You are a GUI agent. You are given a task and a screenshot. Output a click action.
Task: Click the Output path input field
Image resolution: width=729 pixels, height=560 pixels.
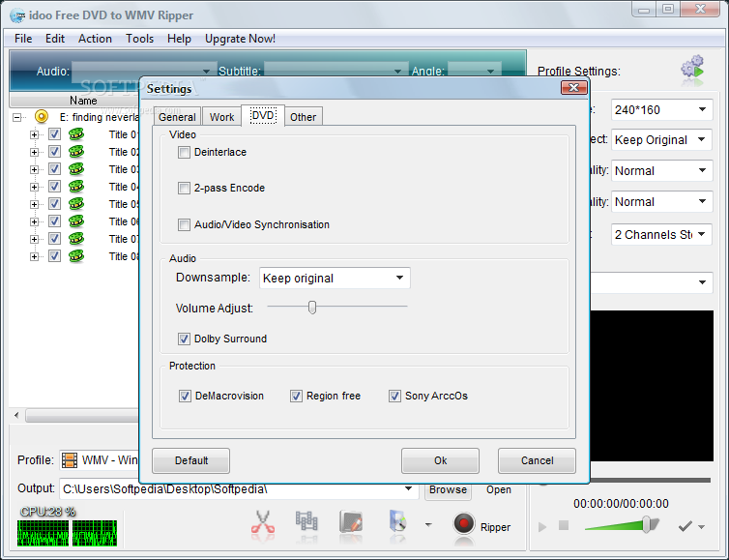point(239,488)
